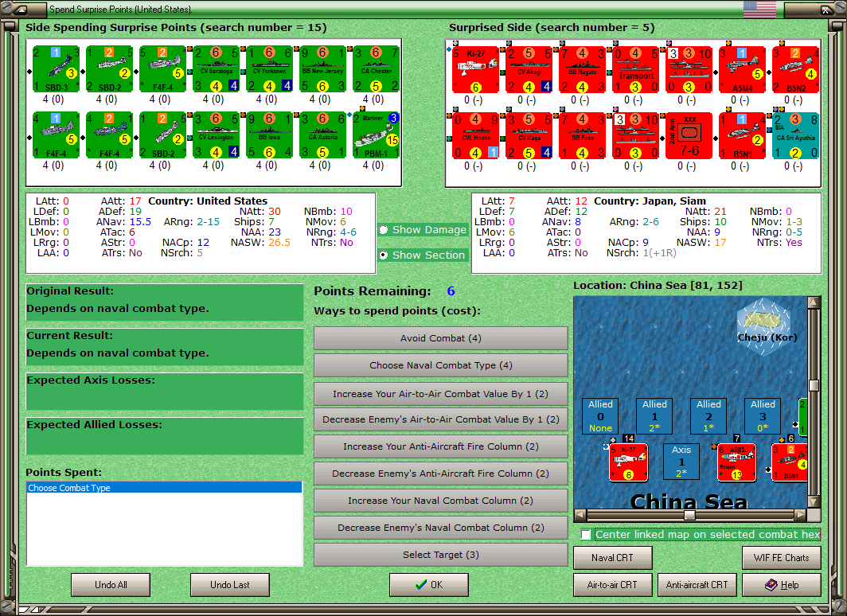Select Choose Combat Type in Points Spent list
Viewport: 847px width, 616px height.
(164, 488)
